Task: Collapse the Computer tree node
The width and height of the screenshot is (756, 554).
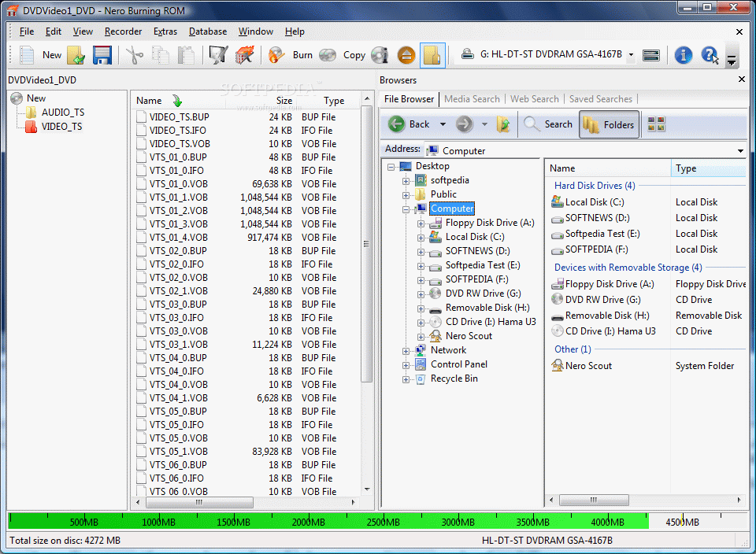Action: pos(406,209)
